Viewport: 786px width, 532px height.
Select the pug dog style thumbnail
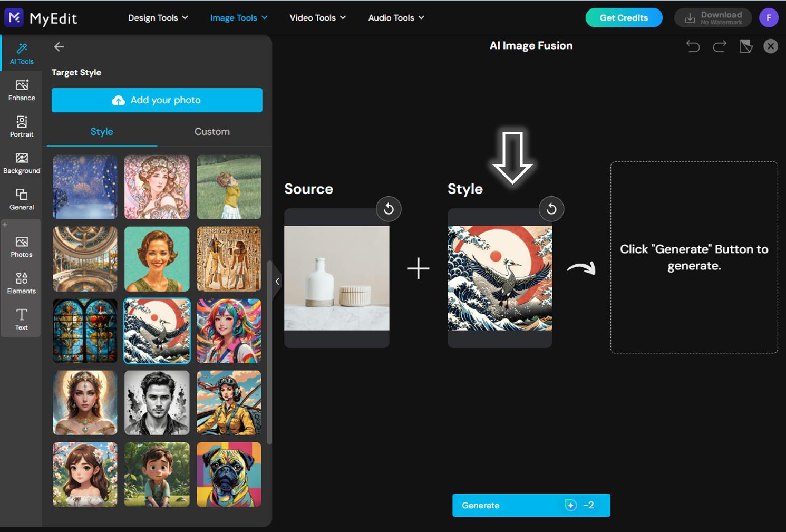[x=229, y=475]
